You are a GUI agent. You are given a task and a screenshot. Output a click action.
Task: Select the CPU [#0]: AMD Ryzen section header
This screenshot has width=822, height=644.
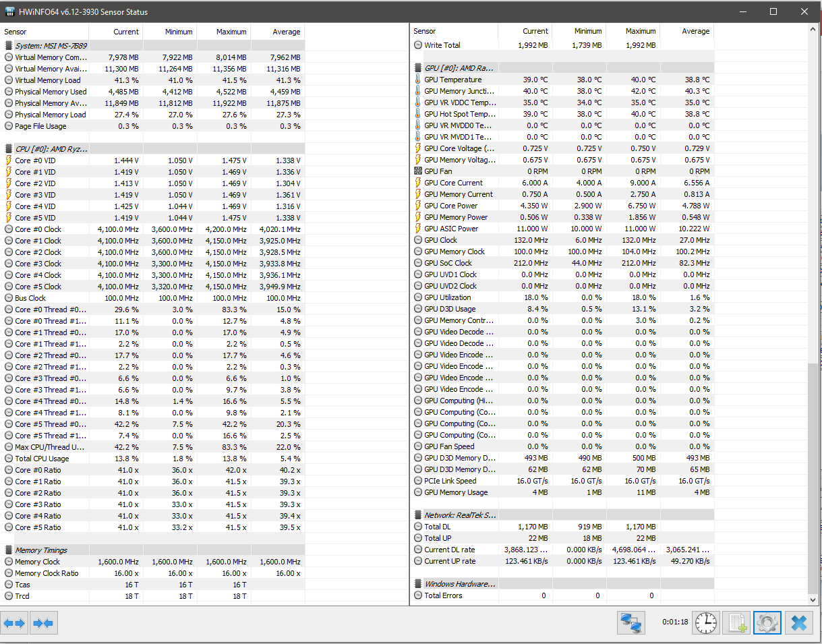(51, 148)
